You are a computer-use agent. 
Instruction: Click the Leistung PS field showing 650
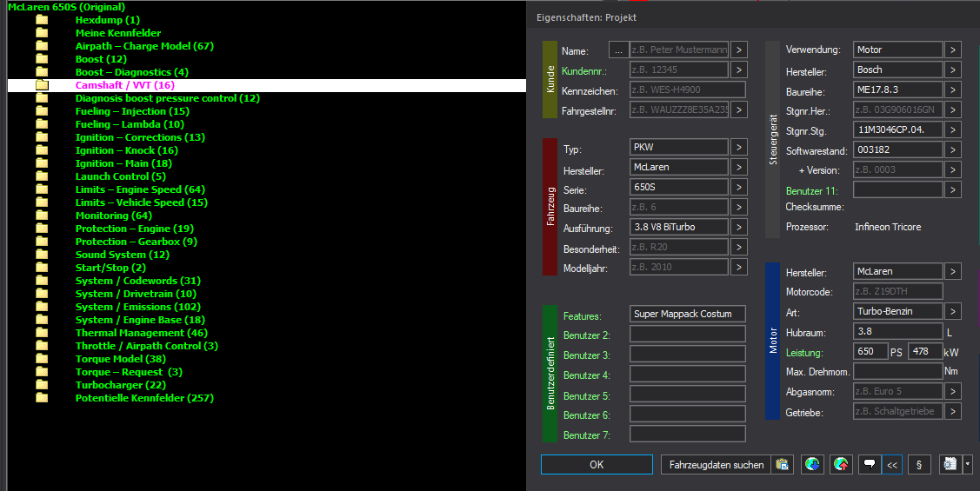(870, 352)
